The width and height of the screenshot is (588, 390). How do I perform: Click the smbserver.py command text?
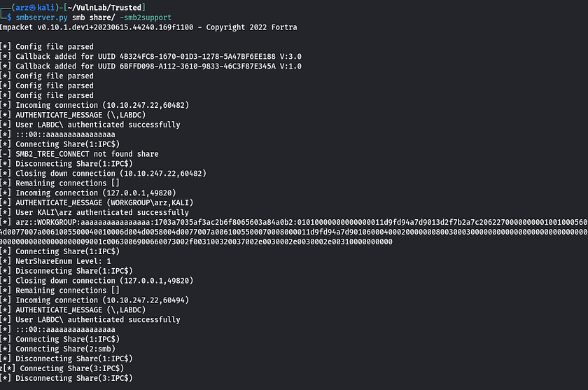(41, 18)
